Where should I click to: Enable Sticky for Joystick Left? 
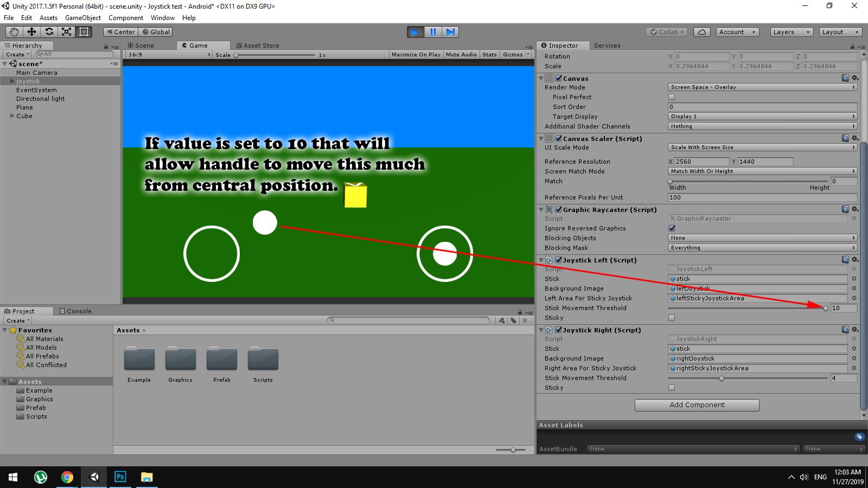point(672,318)
